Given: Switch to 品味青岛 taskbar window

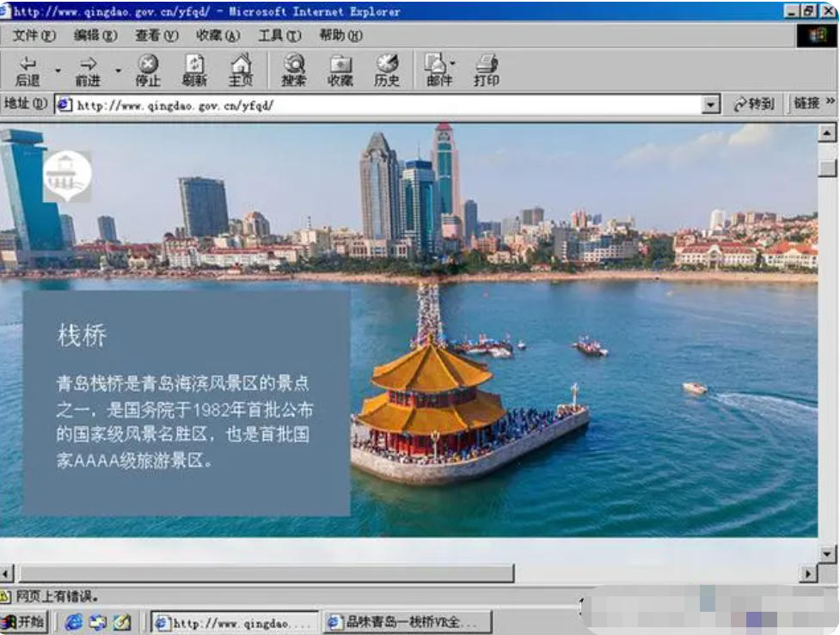Looking at the screenshot, I should click(x=407, y=621).
